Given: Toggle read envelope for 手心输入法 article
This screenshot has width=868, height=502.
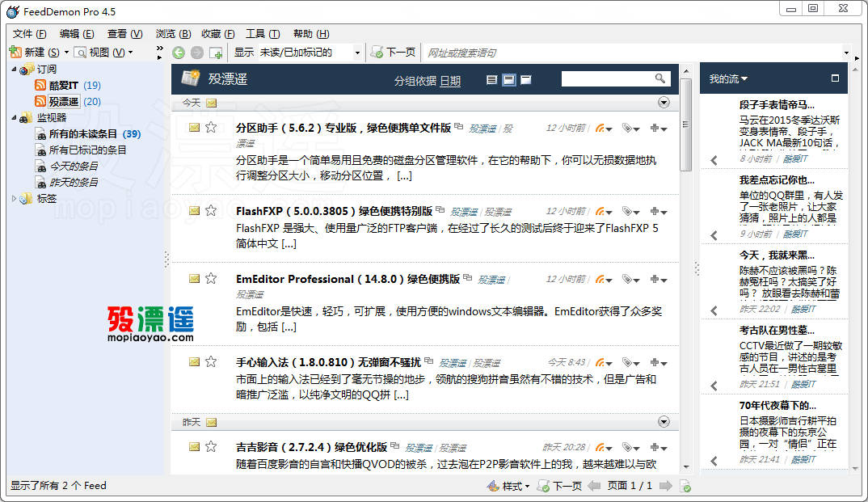Looking at the screenshot, I should [194, 361].
